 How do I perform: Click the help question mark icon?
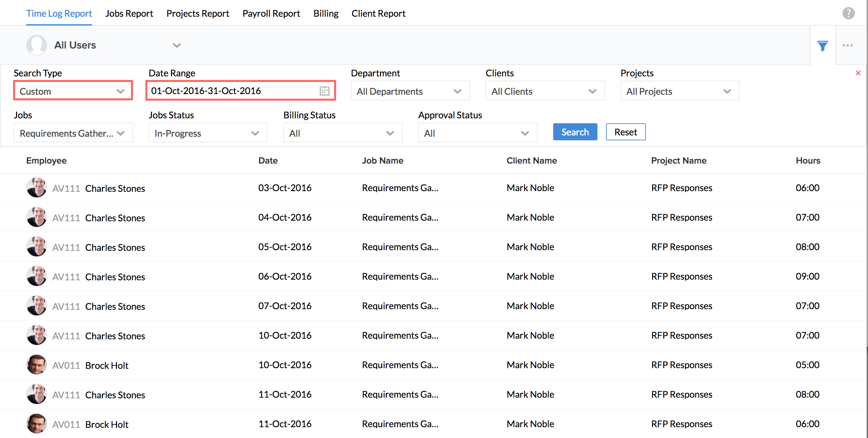point(848,13)
